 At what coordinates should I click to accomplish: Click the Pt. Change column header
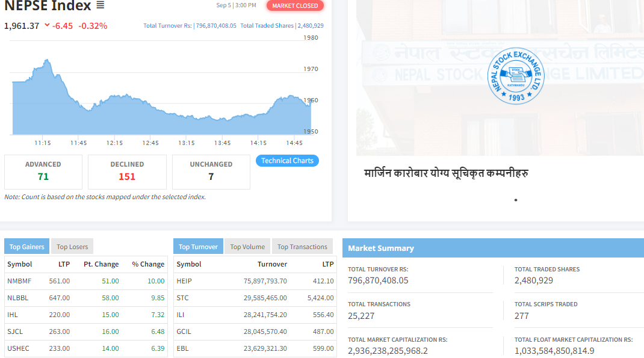click(x=101, y=264)
